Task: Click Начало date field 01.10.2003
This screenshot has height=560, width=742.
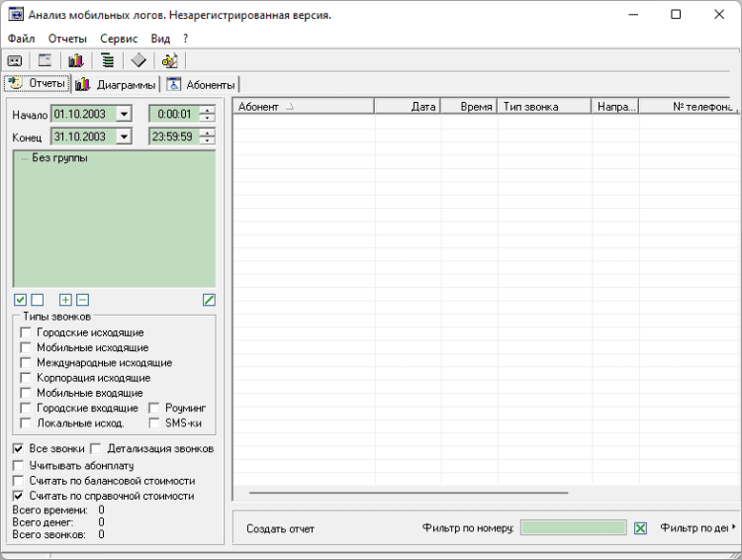Action: [x=84, y=114]
